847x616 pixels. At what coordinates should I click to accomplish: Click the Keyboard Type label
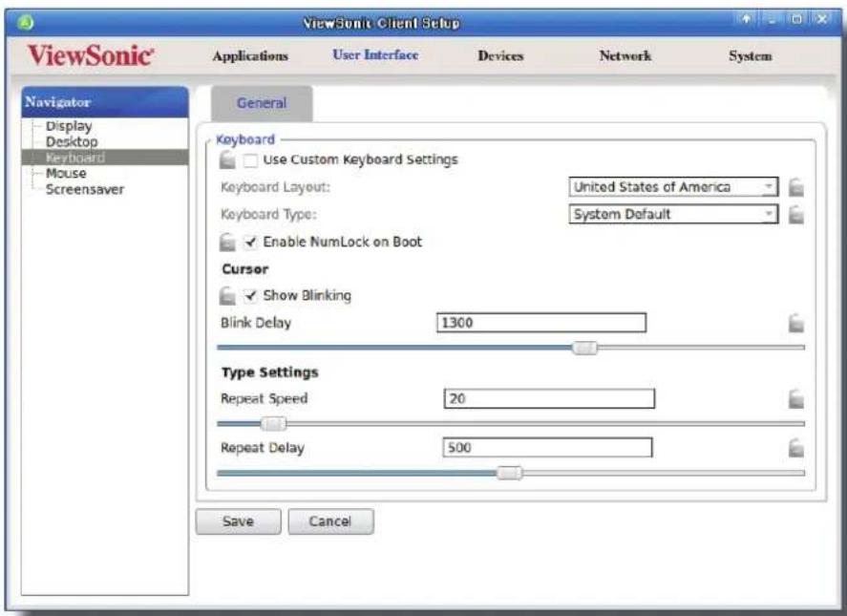[268, 215]
